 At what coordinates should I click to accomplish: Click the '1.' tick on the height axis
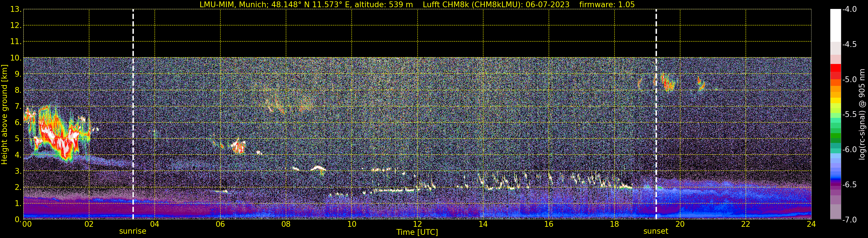click(x=18, y=204)
